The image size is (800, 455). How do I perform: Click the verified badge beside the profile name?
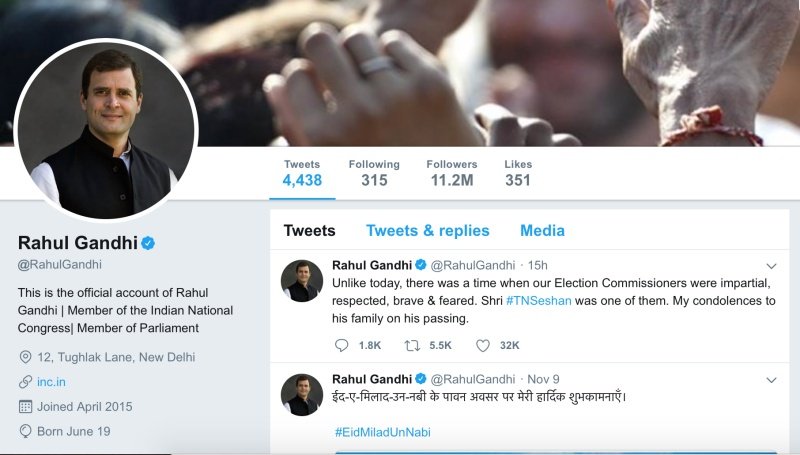148,243
